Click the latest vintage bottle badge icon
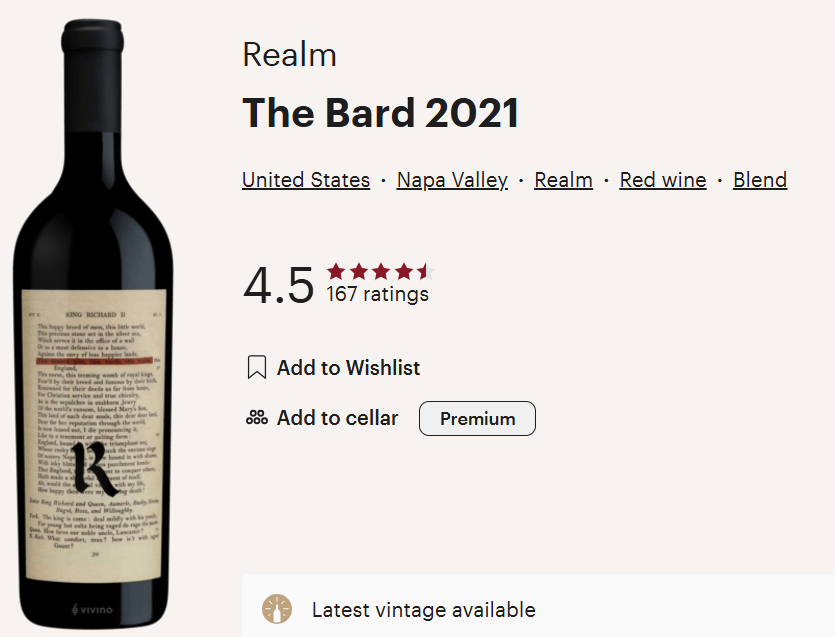 coord(277,609)
